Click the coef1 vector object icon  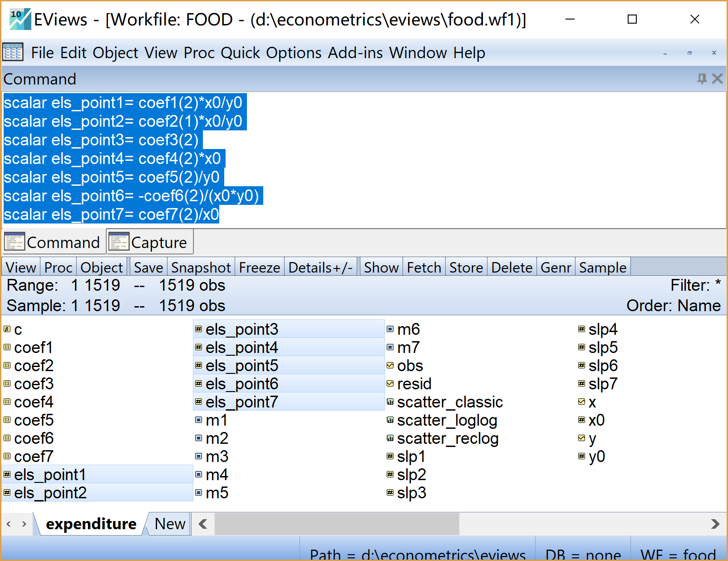[7, 348]
